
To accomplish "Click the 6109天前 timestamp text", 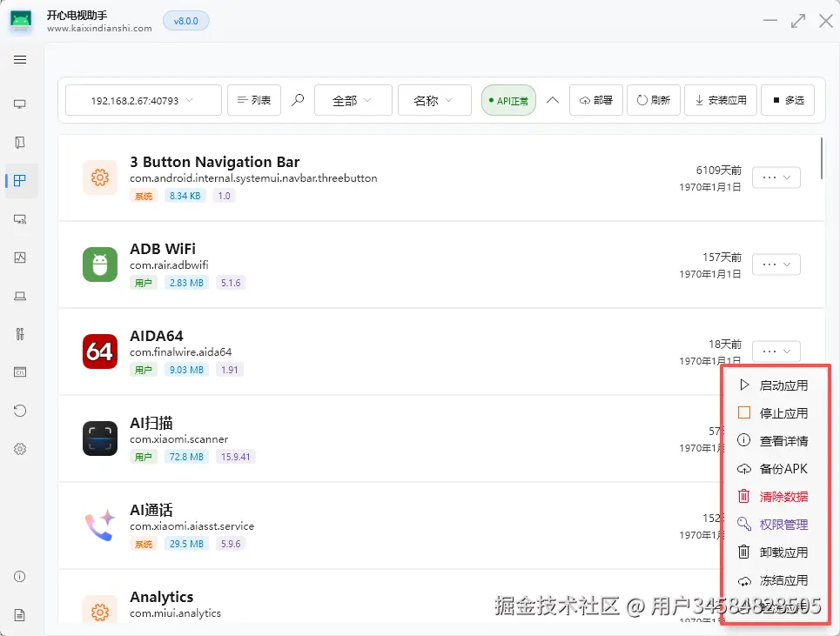I will coord(718,171).
